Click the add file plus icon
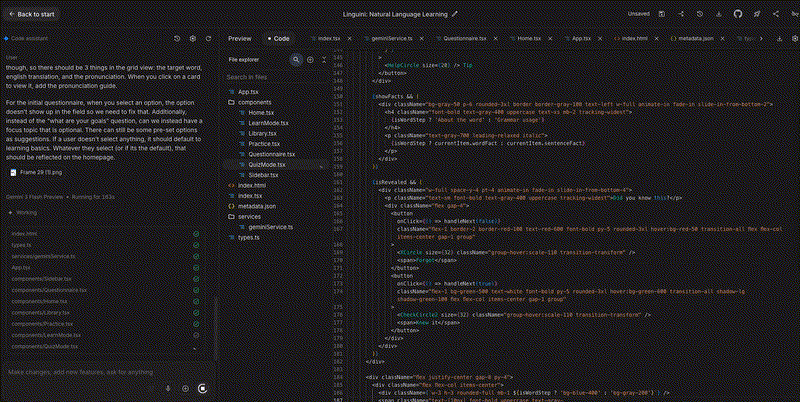Image resolution: width=800 pixels, height=402 pixels. 310,60
